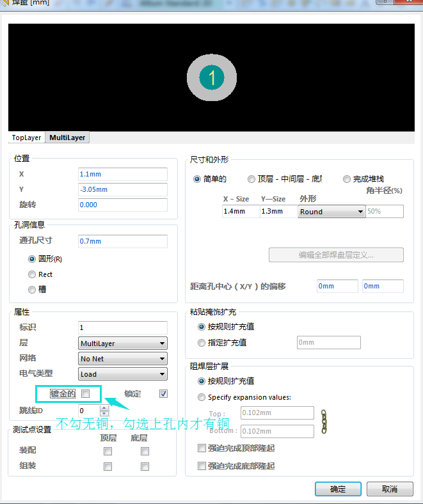Choose the 顶层-中间层-底层 size mode
The image size is (423, 504).
coord(251,179)
